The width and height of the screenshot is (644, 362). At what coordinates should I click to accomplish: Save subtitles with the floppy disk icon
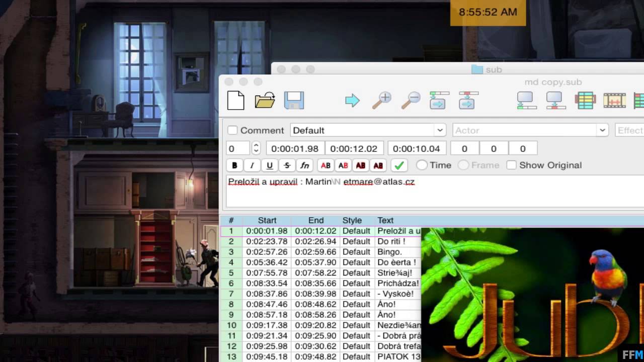[x=294, y=101]
